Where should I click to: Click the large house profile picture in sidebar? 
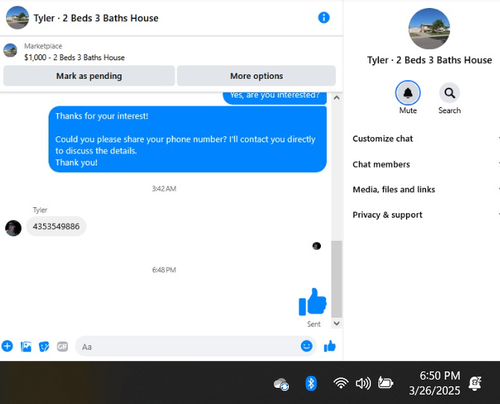pos(429,29)
